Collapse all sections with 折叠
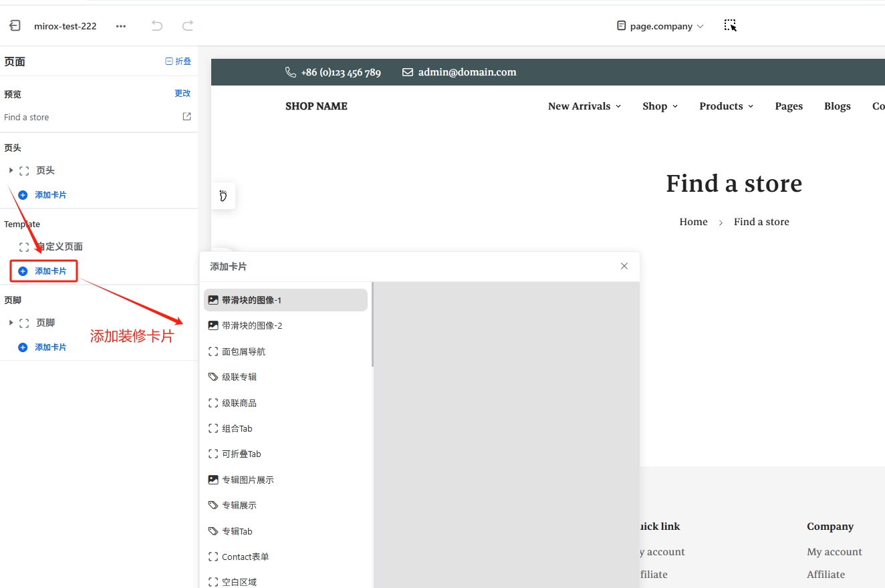 [x=178, y=61]
